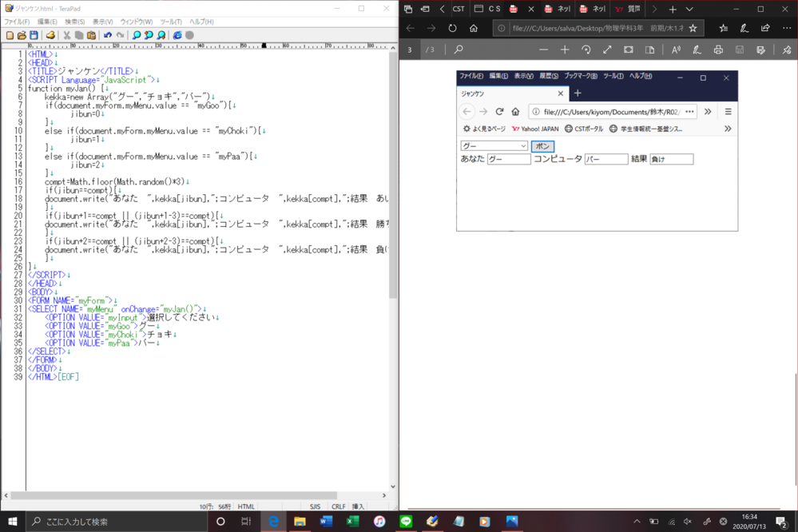Click Add notes pen icon in Edge
This screenshot has height=532, width=798.
coord(744,28)
